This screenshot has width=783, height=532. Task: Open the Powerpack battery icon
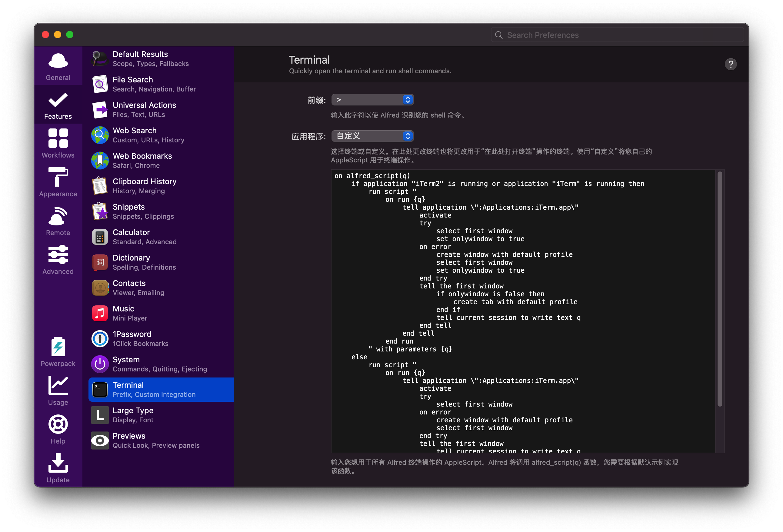click(x=58, y=346)
